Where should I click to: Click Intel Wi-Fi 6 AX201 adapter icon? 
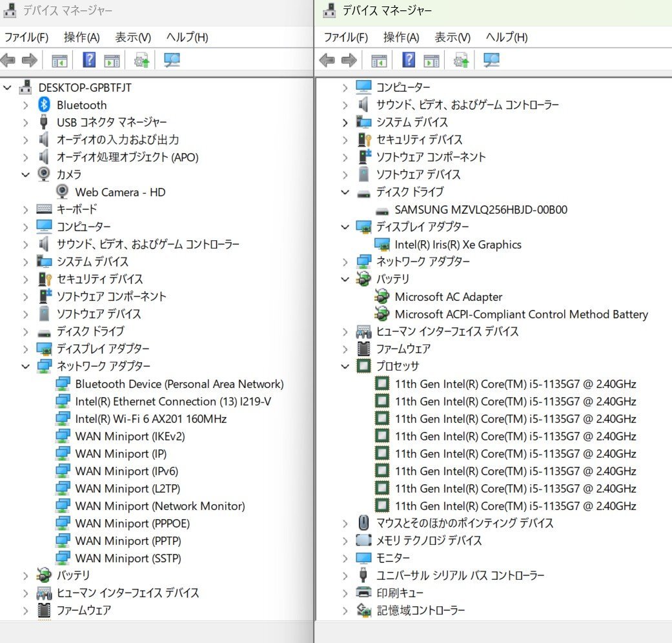[x=63, y=418]
